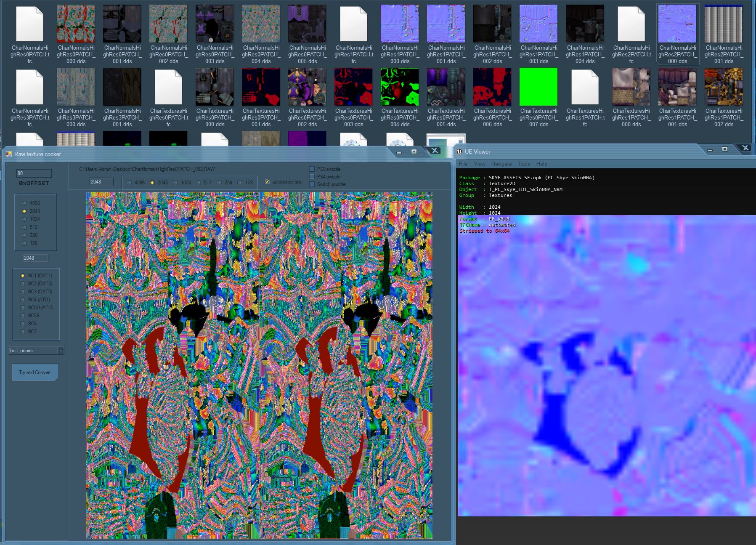Select solid green CharTexturesHighRes0PATCH_007.dds thumbnail
This screenshot has width=756, height=545.
tap(538, 87)
